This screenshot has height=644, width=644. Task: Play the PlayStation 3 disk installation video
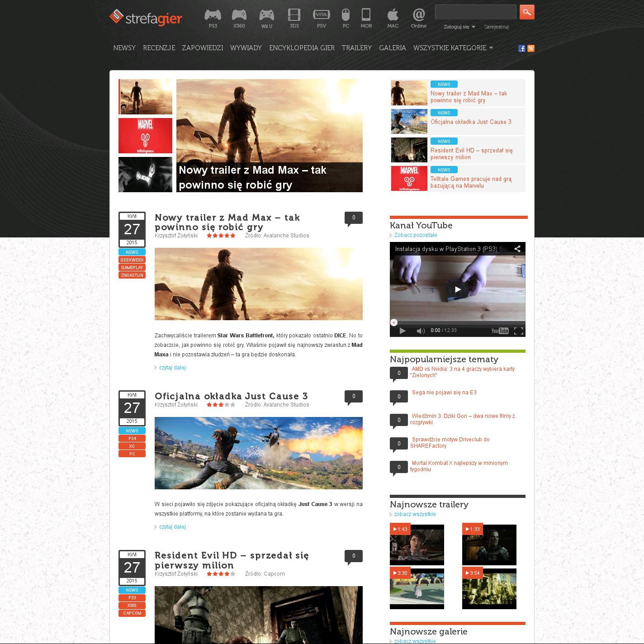tap(458, 289)
